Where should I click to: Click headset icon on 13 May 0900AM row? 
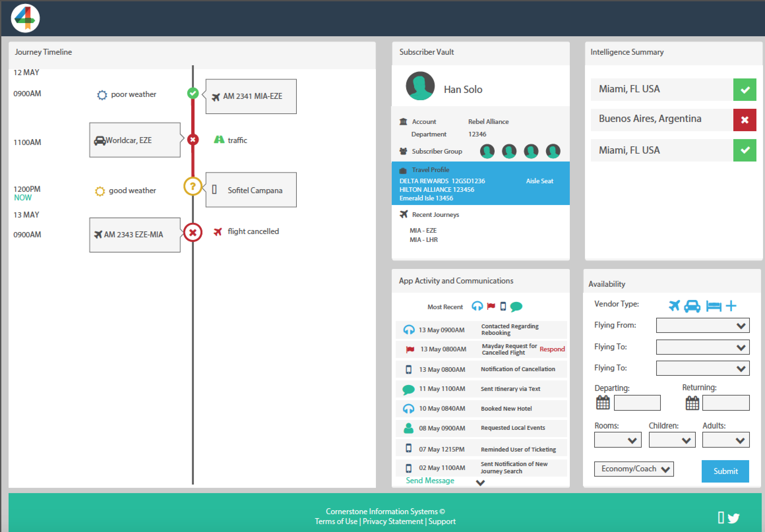409,330
